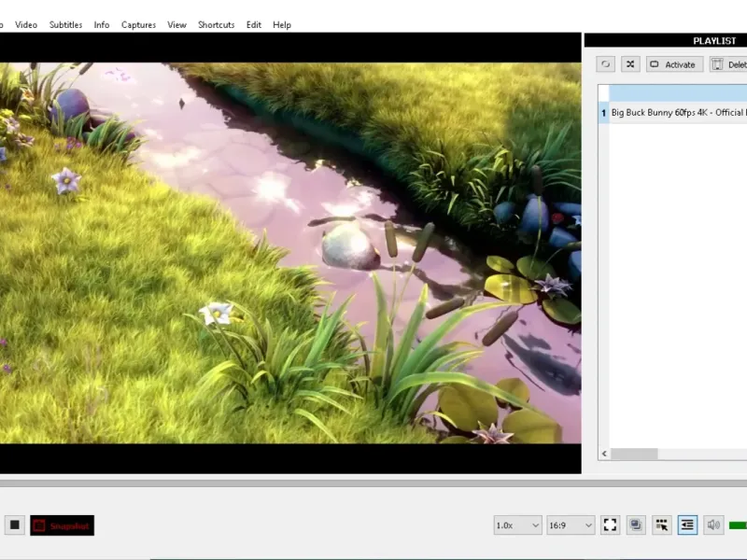Open the playback speed 1.0x dropdown
The height and width of the screenshot is (560, 747).
(x=517, y=525)
